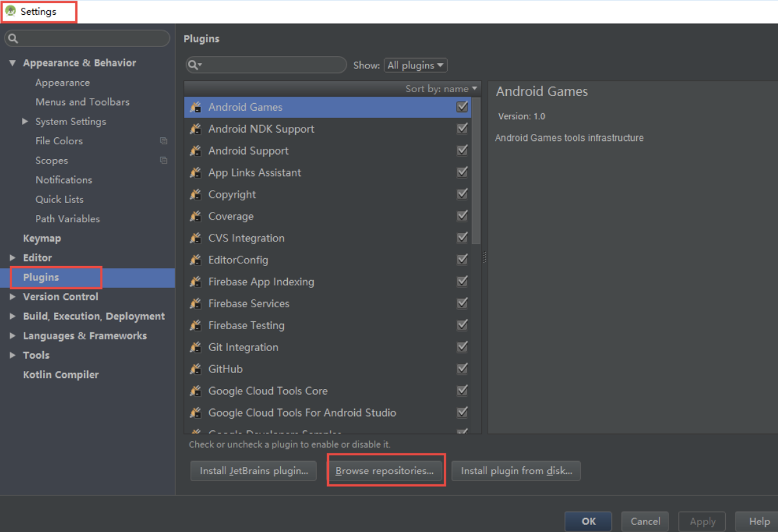Open the Sort by: name dropdown
778x532 pixels.
[442, 89]
